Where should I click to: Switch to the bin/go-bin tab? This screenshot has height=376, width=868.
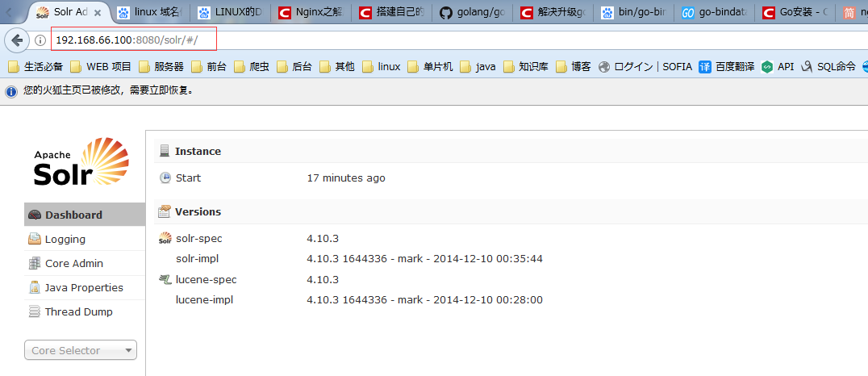click(634, 12)
